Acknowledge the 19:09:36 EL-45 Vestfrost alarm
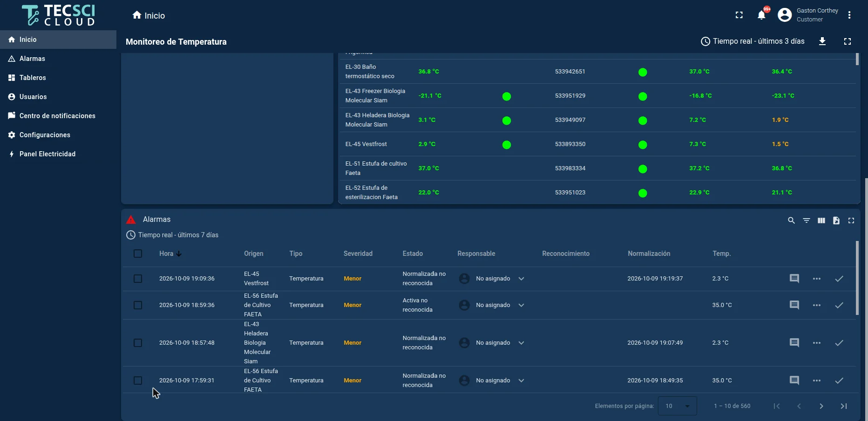The height and width of the screenshot is (421, 868). [839, 279]
